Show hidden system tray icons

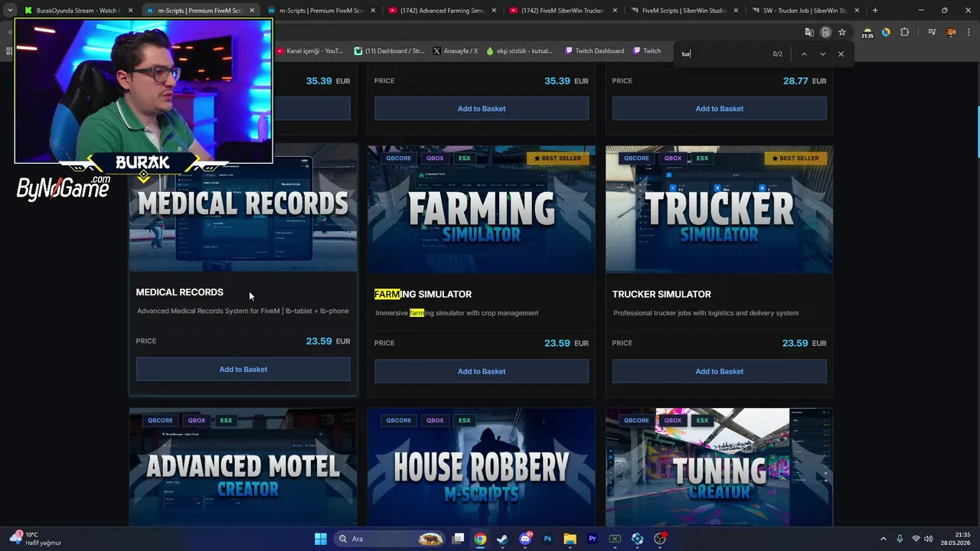tap(883, 539)
